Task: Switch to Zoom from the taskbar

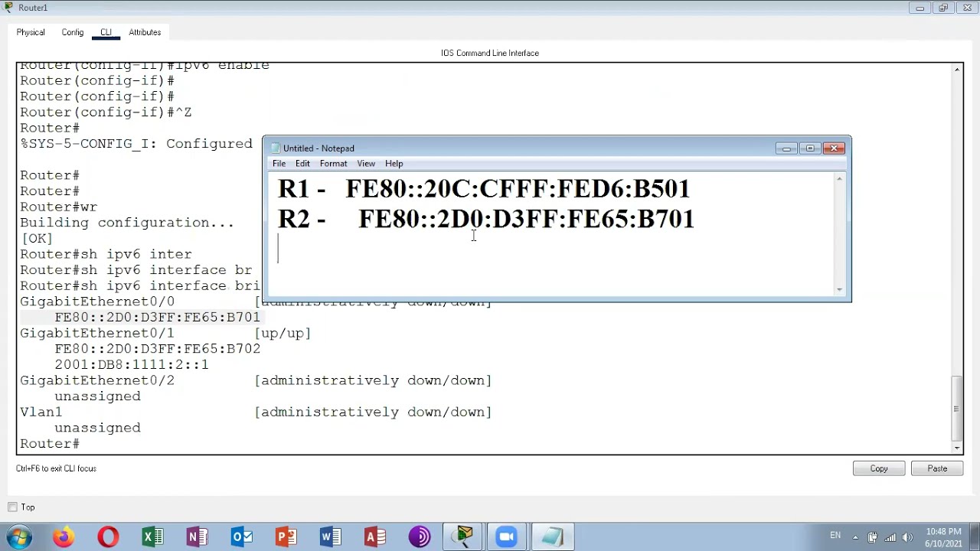Action: [507, 536]
